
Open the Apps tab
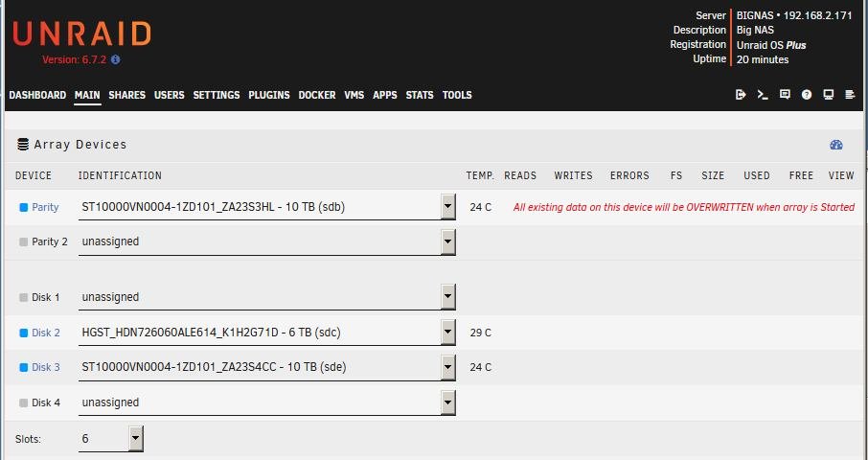385,95
